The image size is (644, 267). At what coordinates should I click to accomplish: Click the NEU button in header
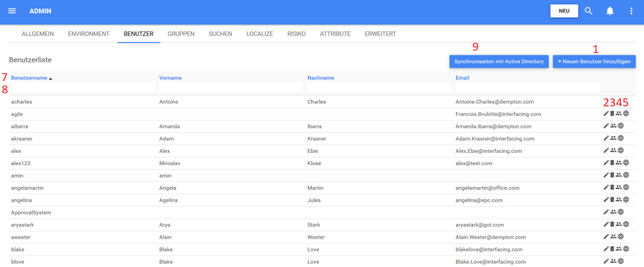pos(563,11)
